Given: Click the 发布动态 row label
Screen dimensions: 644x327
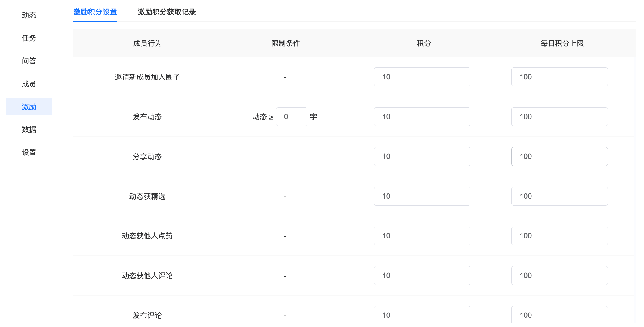Looking at the screenshot, I should (147, 117).
